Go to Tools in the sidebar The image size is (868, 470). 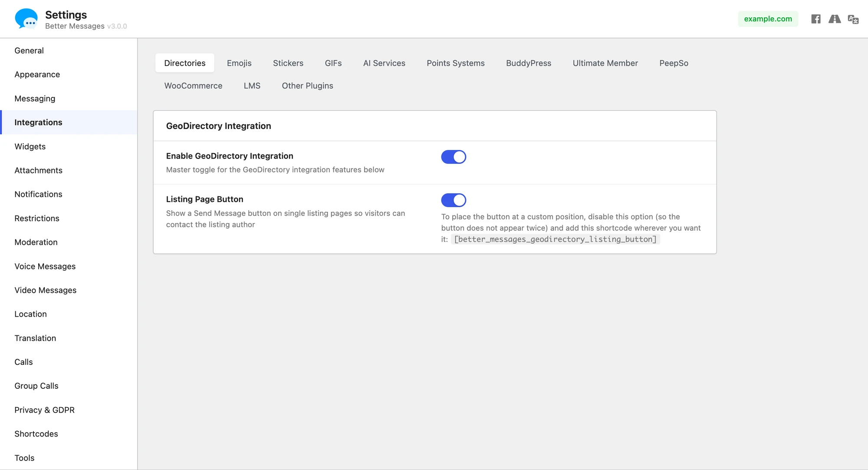coord(69,458)
